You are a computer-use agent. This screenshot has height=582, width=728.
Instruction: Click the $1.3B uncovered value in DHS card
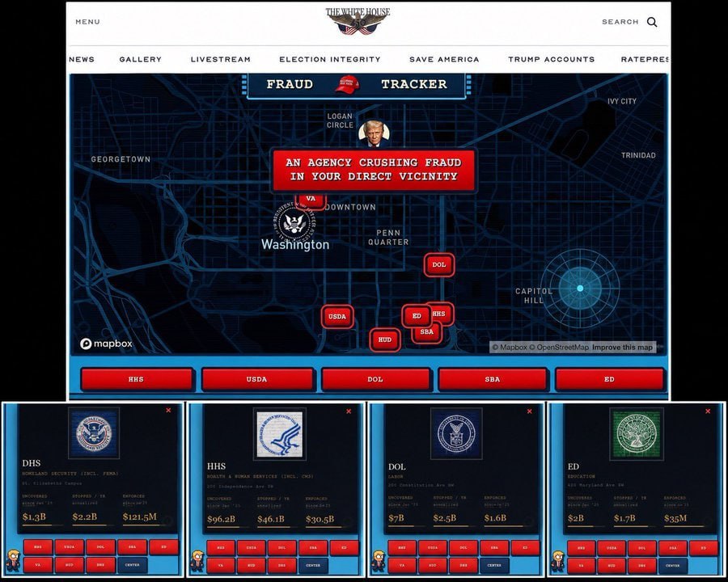pyautogui.click(x=34, y=517)
